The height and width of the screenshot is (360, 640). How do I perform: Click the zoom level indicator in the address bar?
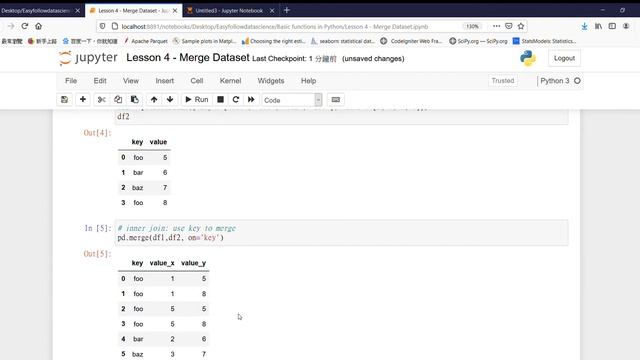(472, 27)
